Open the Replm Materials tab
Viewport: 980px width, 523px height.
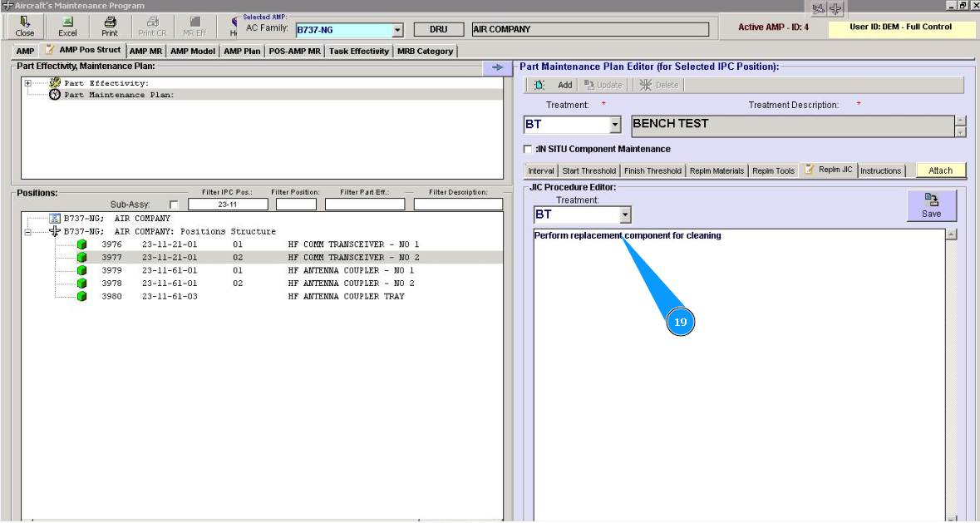[x=717, y=170]
